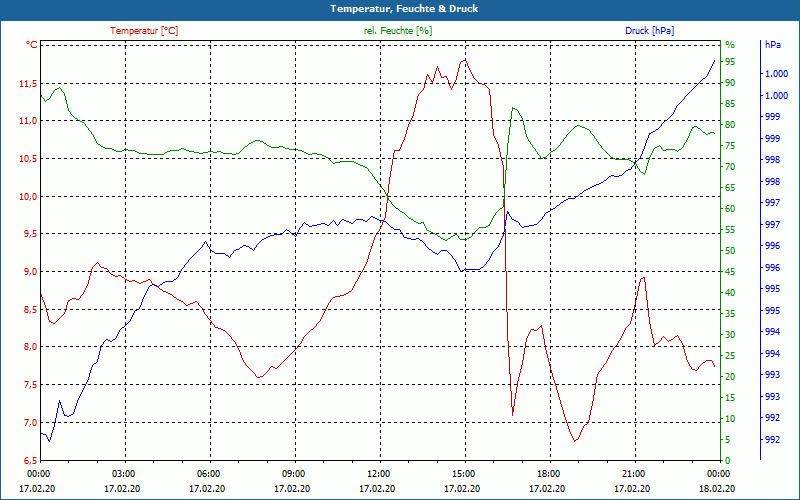Click the '12:00' time axis label
800x500 pixels.
378,473
